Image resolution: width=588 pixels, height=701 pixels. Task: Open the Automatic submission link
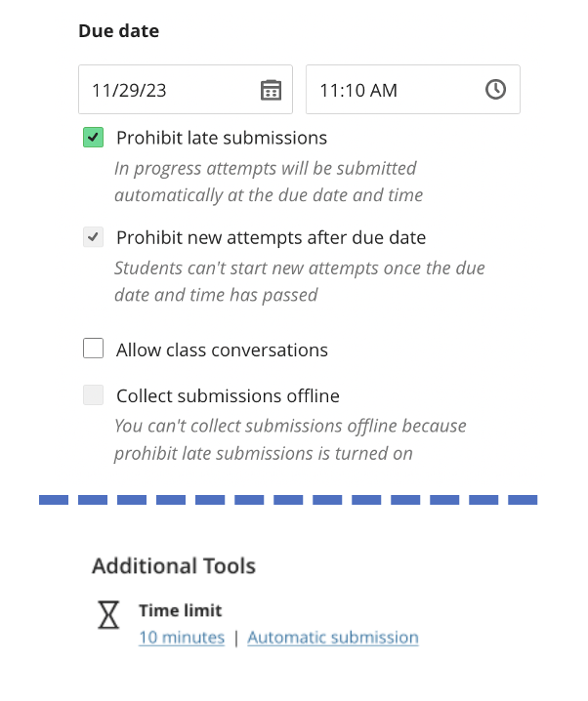click(333, 638)
